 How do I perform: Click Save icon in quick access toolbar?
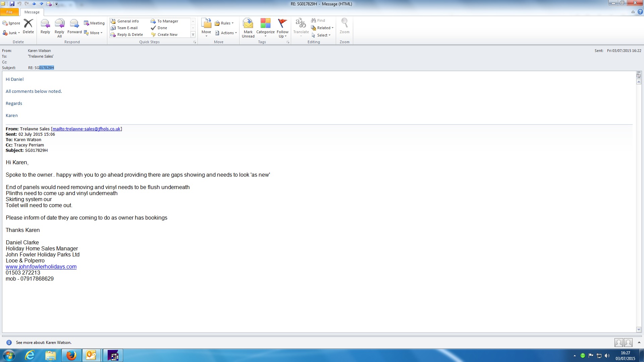click(12, 4)
